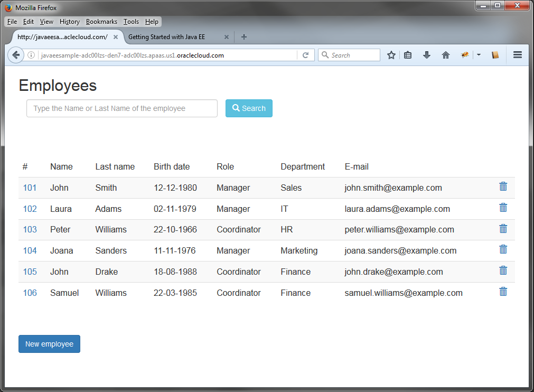The width and height of the screenshot is (534, 392).
Task: Go back using the back navigation arrow
Action: pos(16,55)
